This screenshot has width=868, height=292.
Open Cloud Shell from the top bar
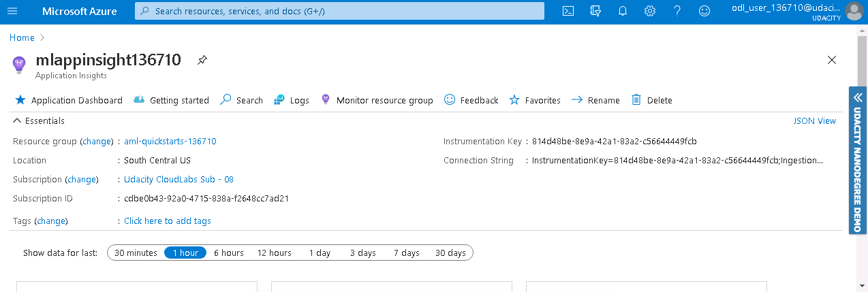tap(568, 11)
